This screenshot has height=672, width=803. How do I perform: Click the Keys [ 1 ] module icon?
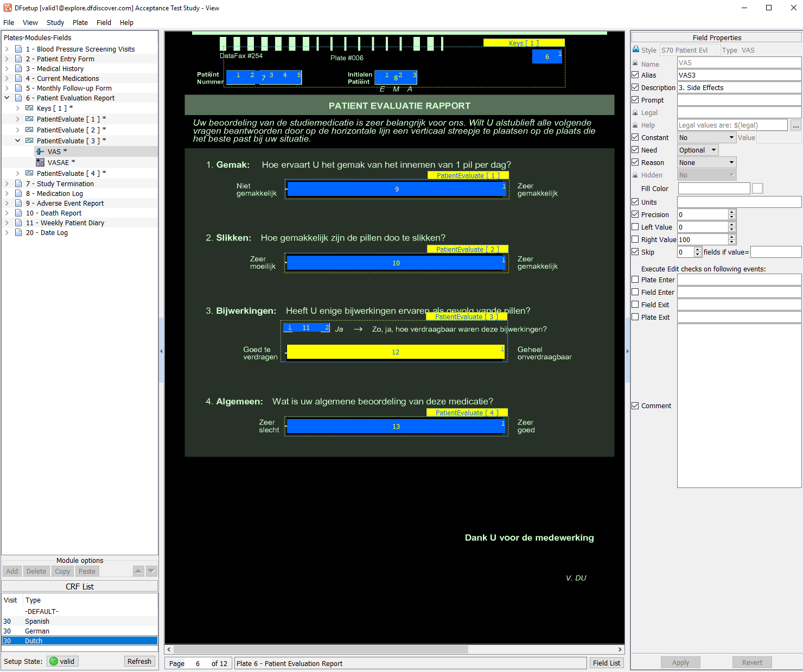[29, 109]
